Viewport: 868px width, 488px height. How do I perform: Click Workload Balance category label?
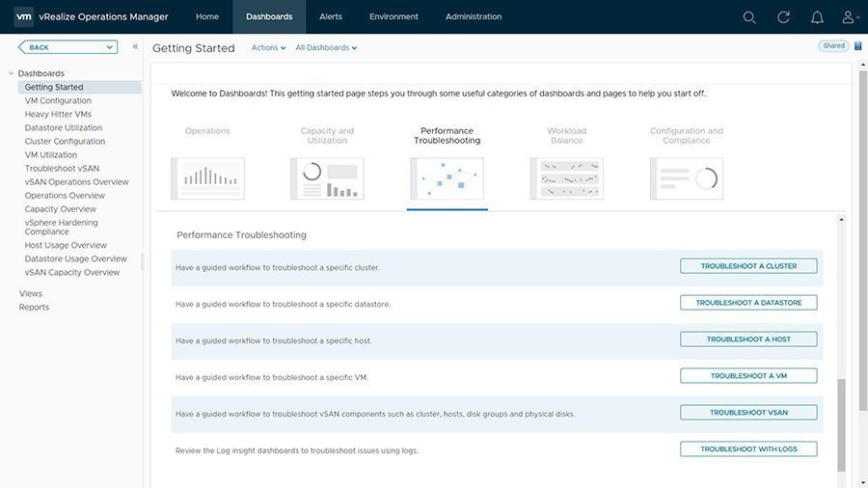tap(567, 136)
